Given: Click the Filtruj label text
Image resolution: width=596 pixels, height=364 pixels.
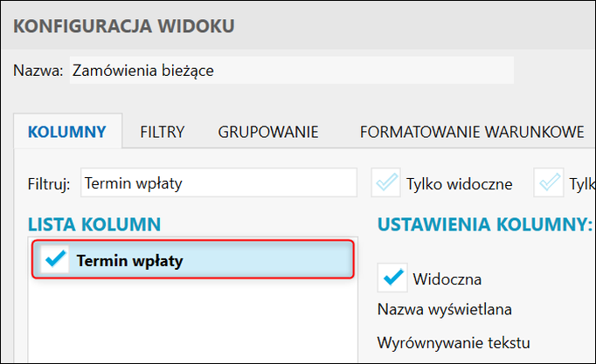Looking at the screenshot, I should click(49, 184).
